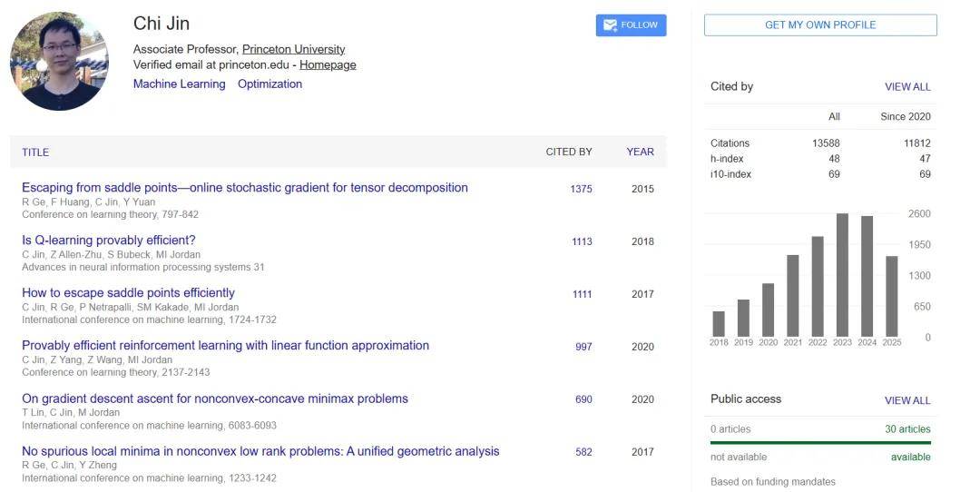
Task: Click the envelope Follow button
Action: point(631,25)
